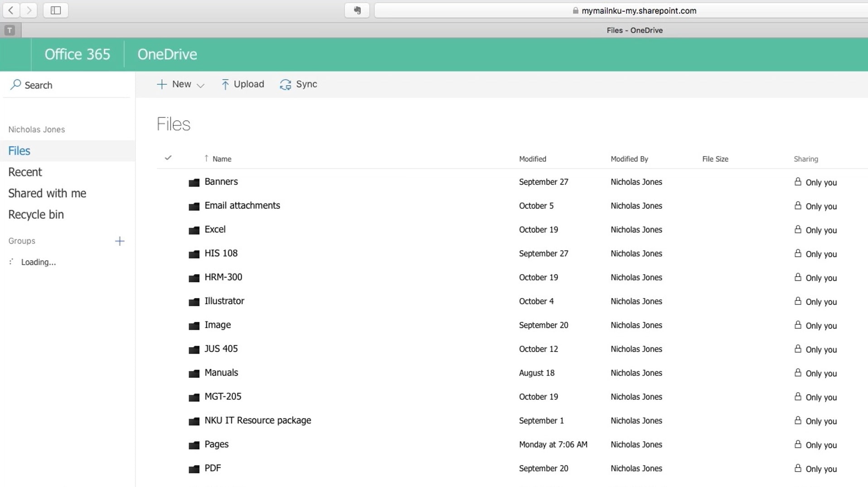Go forward with the Safari forward arrow

(29, 10)
